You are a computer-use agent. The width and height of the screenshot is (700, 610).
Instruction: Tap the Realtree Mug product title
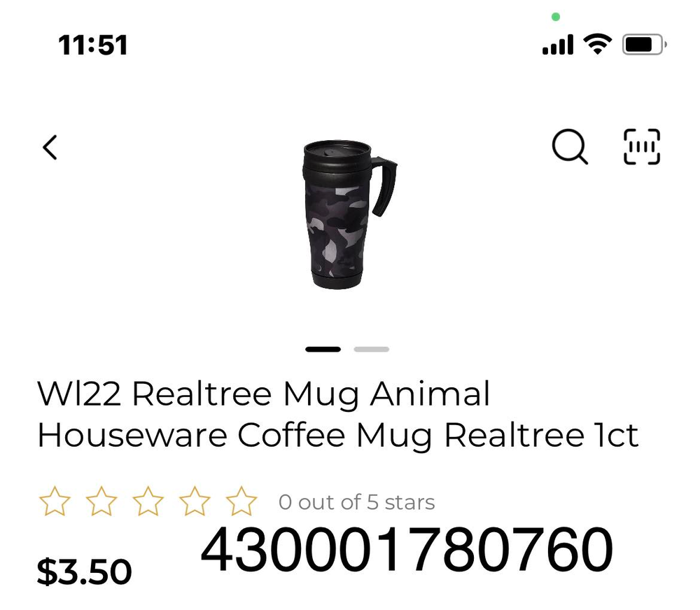pyautogui.click(x=338, y=415)
